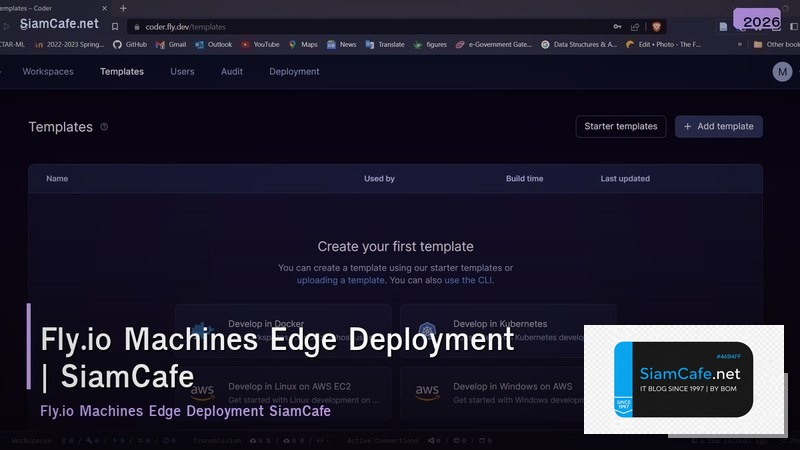
Task: Open a new browser tab with plus
Action: [x=123, y=8]
